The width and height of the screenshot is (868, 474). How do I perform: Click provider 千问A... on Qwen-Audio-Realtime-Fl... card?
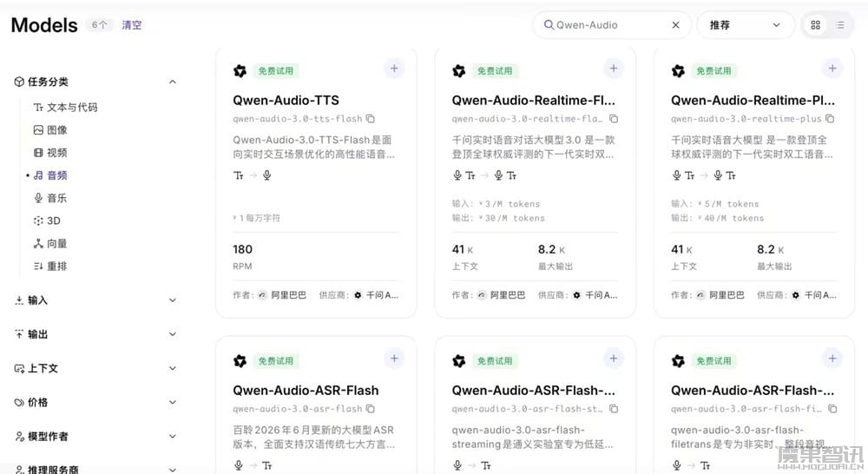point(595,295)
